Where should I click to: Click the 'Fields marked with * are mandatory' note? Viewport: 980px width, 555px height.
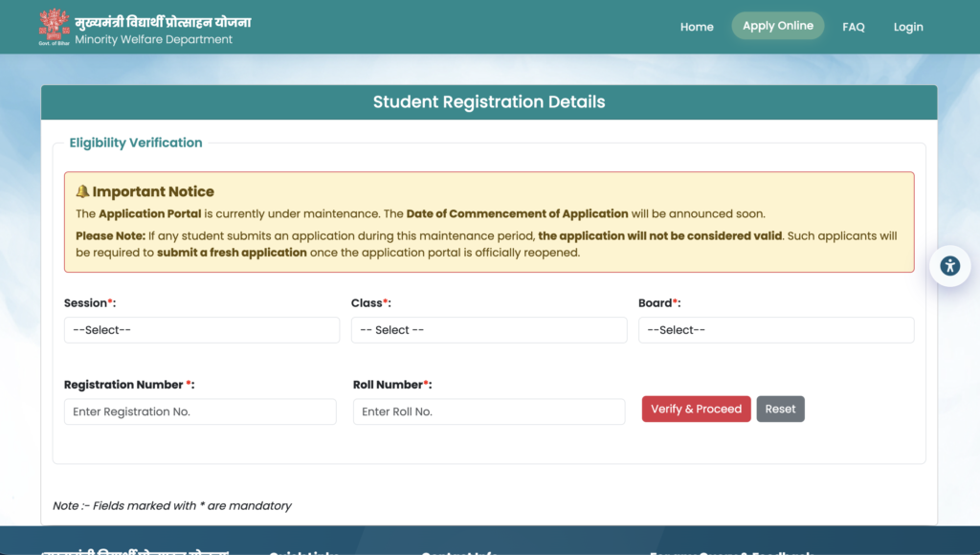tap(172, 505)
